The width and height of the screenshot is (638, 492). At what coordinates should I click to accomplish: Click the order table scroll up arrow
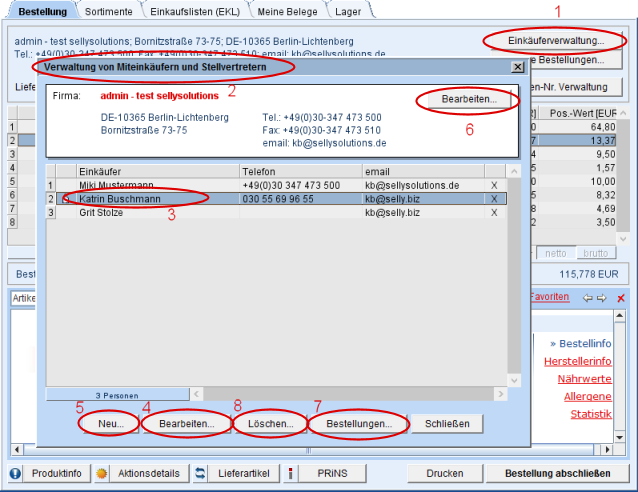[623, 113]
